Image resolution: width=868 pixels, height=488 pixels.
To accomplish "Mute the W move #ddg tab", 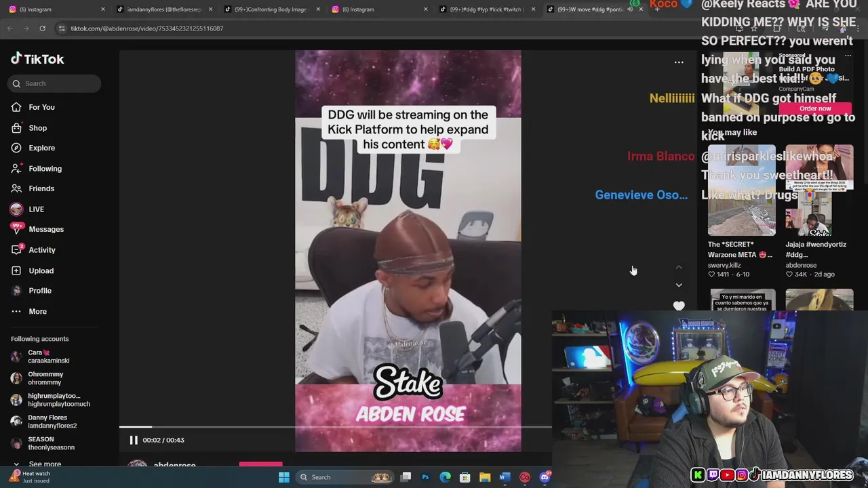I will coord(630,9).
